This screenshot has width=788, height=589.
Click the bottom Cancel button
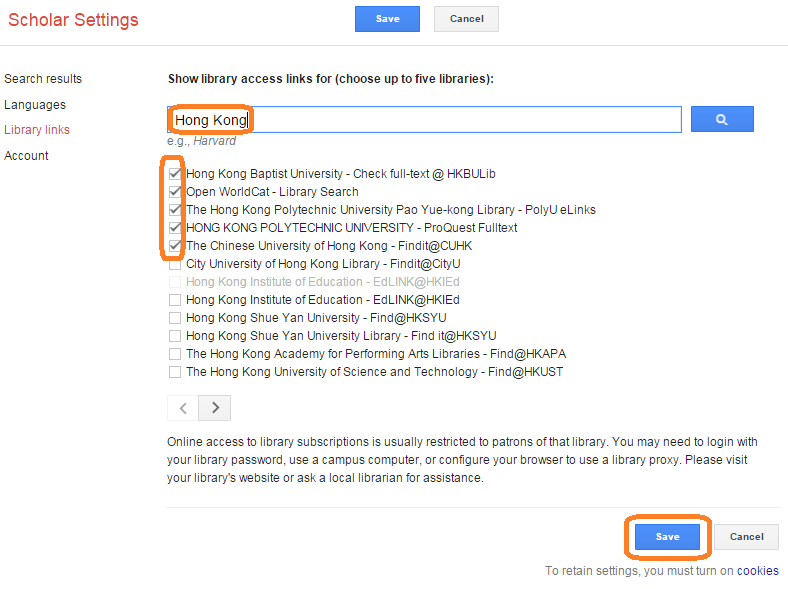[x=746, y=537]
